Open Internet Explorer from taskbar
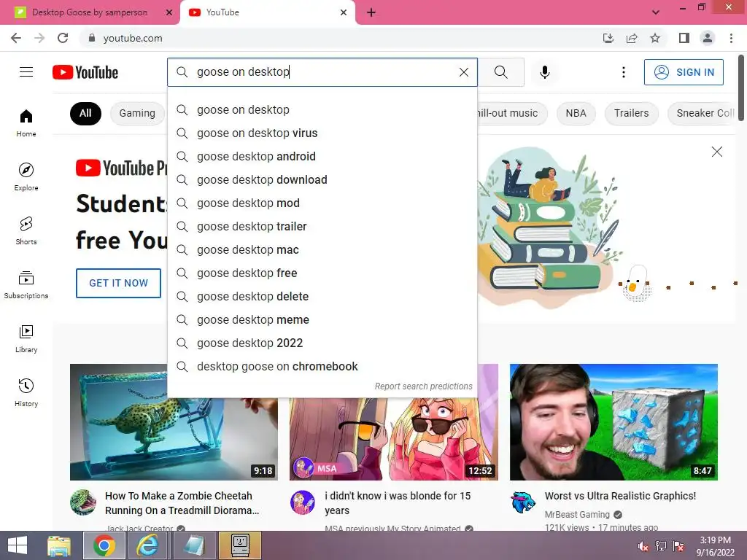This screenshot has width=747, height=560. click(x=147, y=545)
